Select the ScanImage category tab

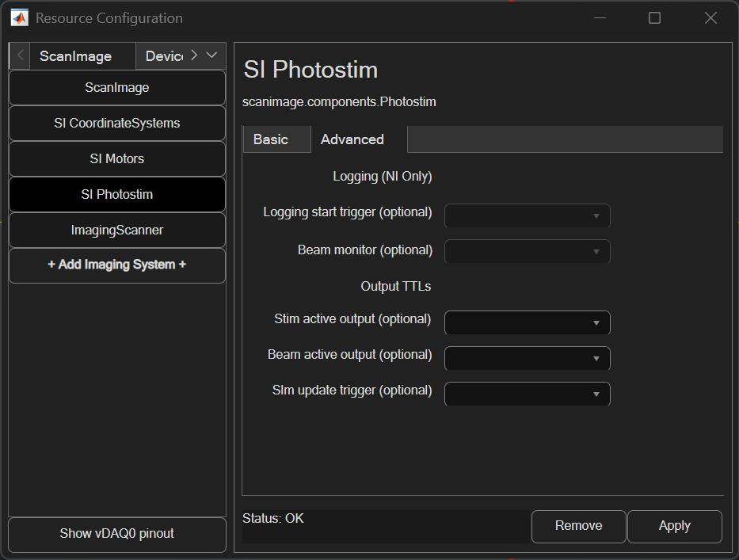pyautogui.click(x=76, y=56)
